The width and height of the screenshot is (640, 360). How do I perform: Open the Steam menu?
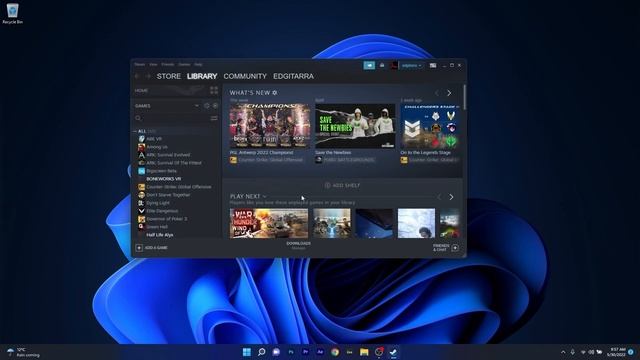pos(140,64)
